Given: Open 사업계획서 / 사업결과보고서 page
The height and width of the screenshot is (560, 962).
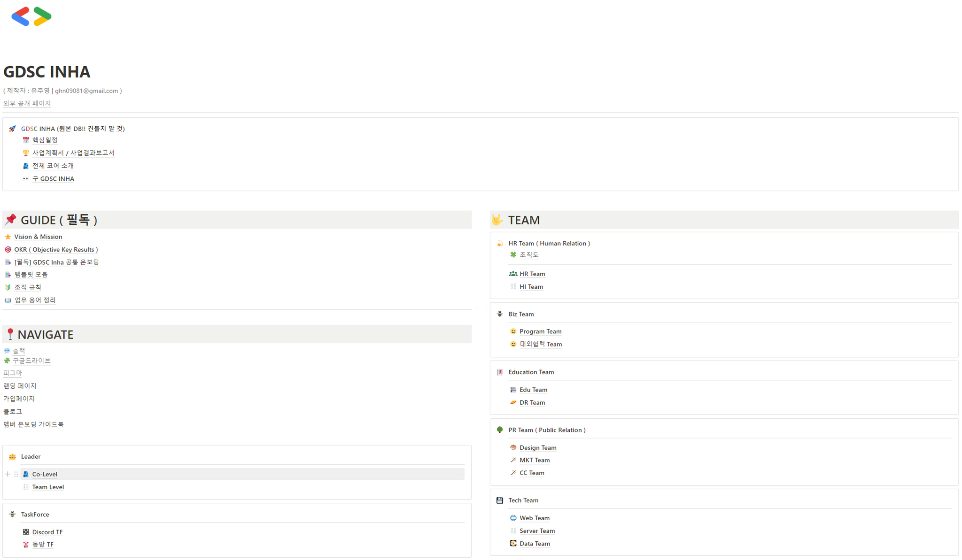Looking at the screenshot, I should [x=73, y=153].
